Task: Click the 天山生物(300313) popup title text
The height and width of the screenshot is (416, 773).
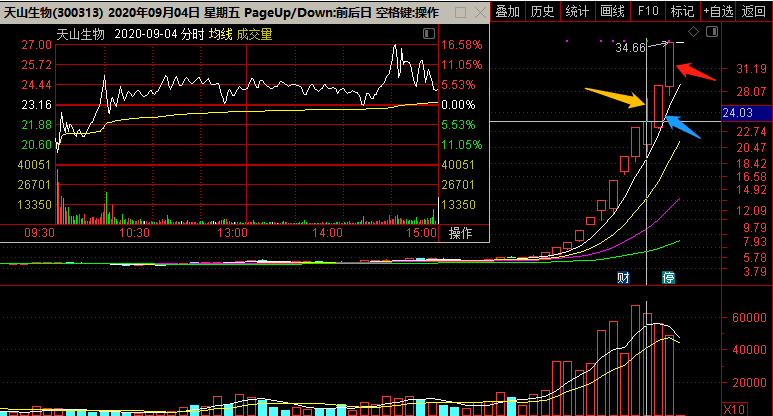Action: (53, 13)
